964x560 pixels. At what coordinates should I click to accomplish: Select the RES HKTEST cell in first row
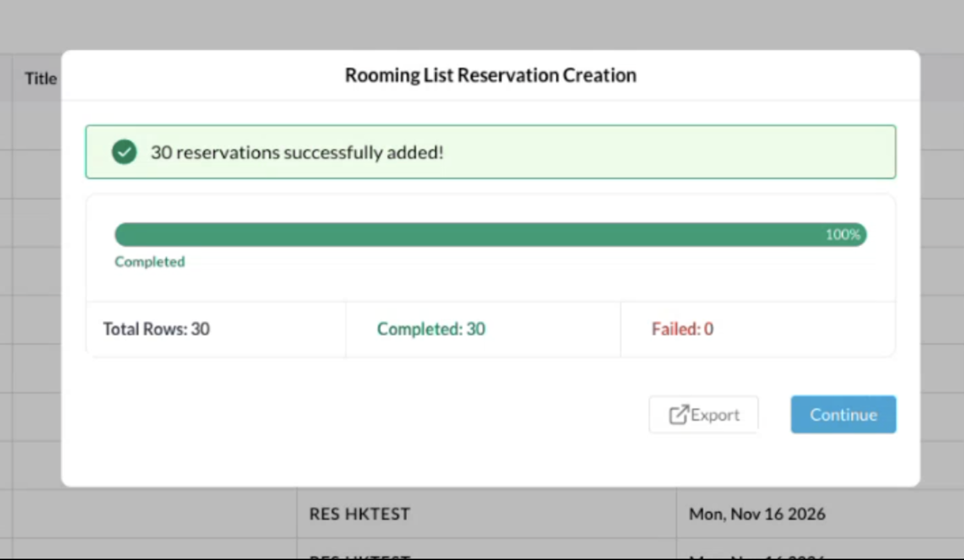point(359,514)
